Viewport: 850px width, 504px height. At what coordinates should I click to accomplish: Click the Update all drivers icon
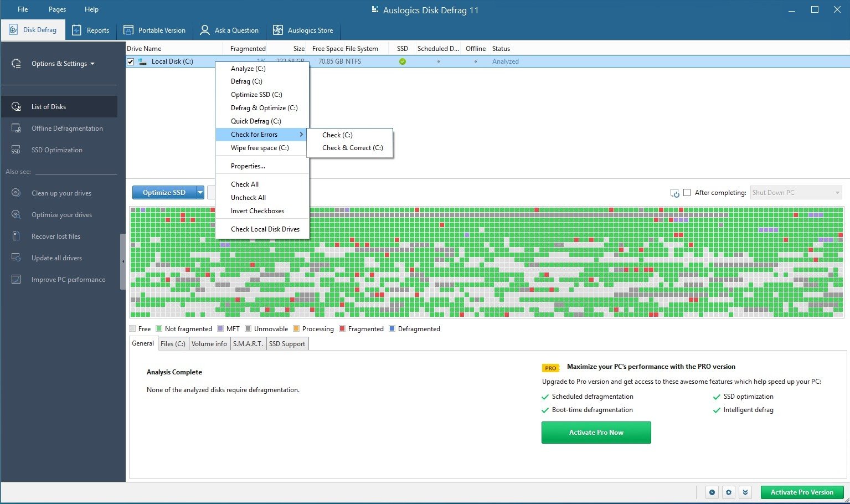pyautogui.click(x=16, y=258)
